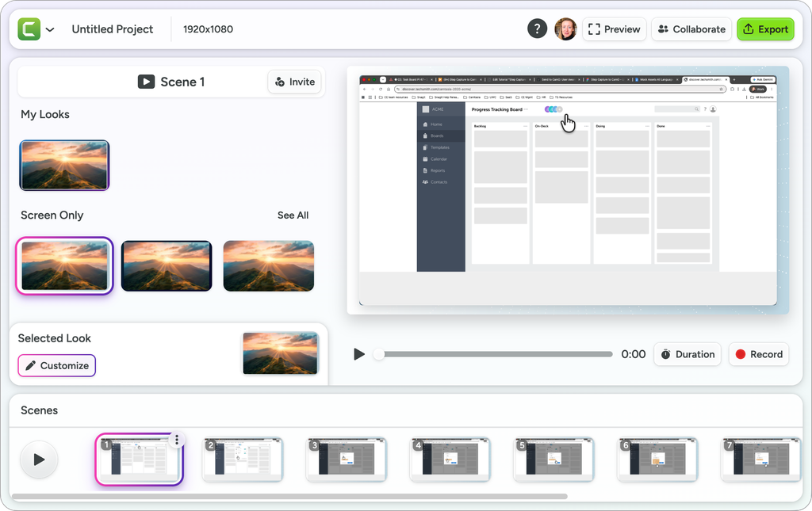Click the Selected Look preview thumbnail
This screenshot has width=812, height=511.
[280, 353]
